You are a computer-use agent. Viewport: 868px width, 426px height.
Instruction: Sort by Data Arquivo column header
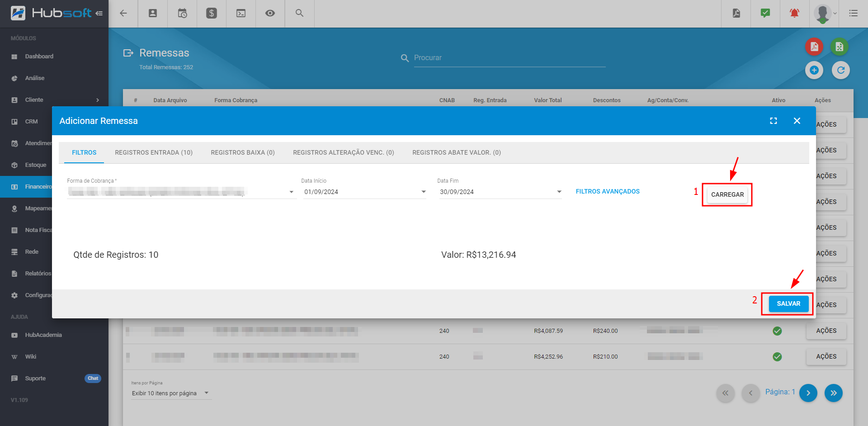coord(170,100)
